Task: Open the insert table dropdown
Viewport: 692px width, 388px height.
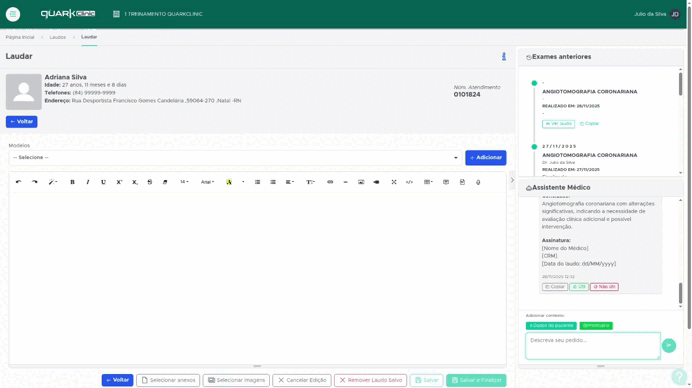Action: [428, 182]
